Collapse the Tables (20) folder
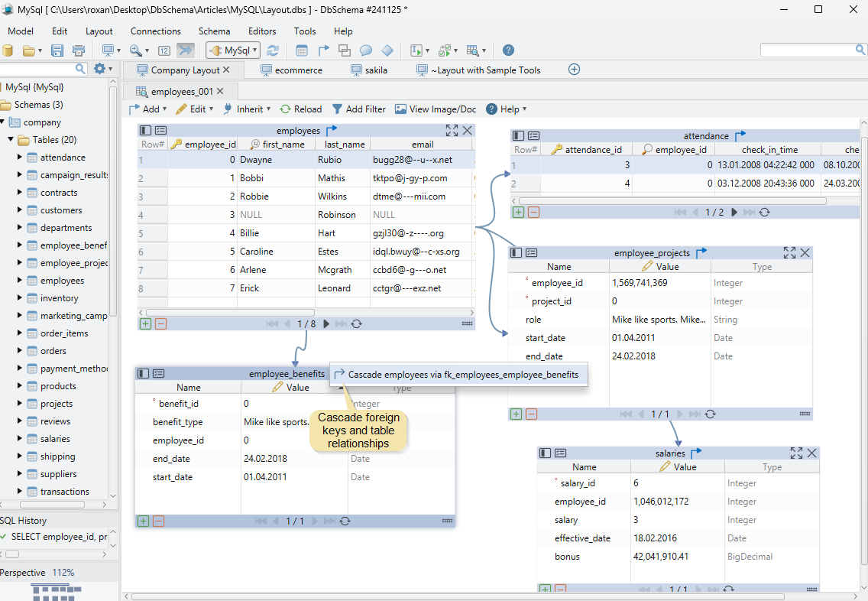The image size is (868, 601). [11, 140]
